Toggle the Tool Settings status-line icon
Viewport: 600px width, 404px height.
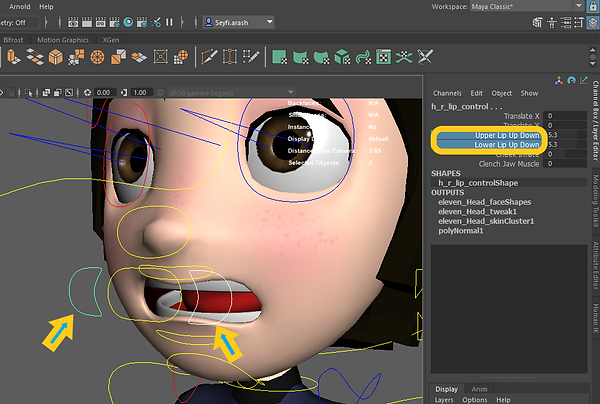579,23
